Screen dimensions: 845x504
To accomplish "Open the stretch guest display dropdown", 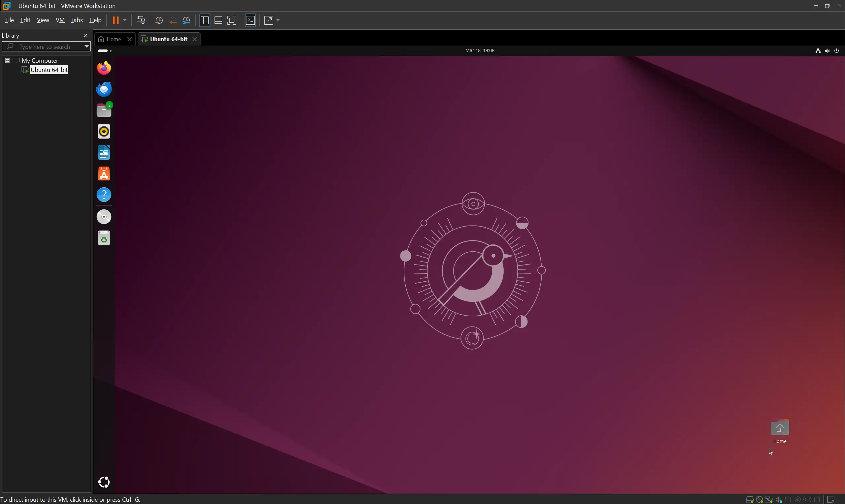I will (x=278, y=20).
